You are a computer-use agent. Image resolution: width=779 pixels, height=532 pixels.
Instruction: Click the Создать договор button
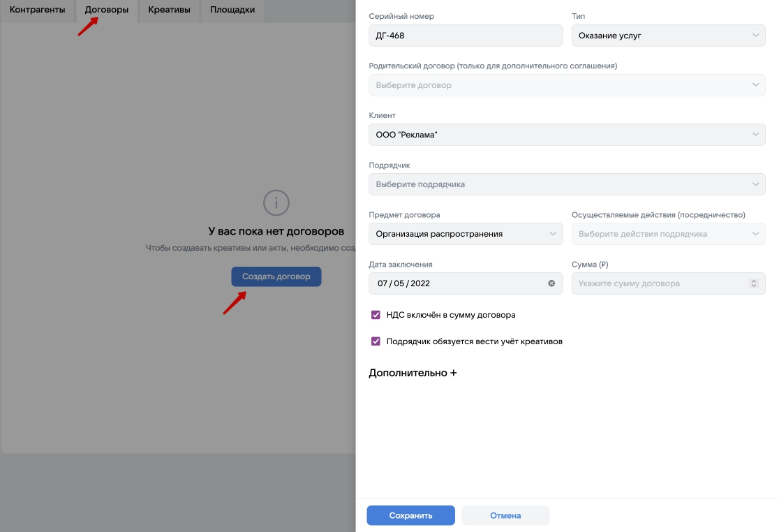coord(276,276)
